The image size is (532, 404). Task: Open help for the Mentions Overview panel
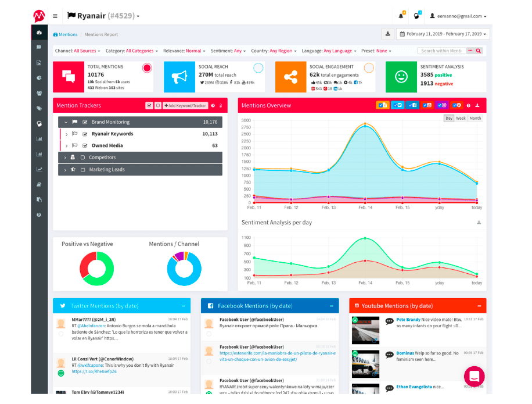(469, 106)
